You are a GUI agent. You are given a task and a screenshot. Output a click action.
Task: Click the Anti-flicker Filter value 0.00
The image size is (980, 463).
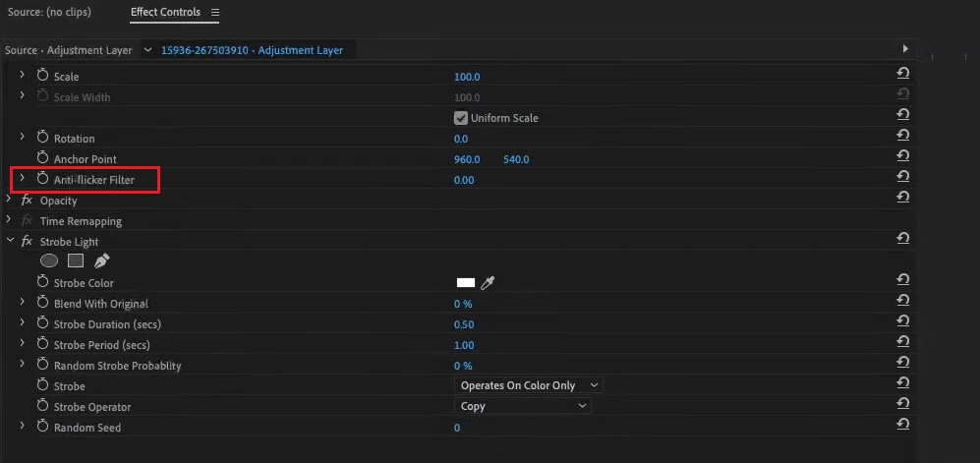tap(464, 180)
